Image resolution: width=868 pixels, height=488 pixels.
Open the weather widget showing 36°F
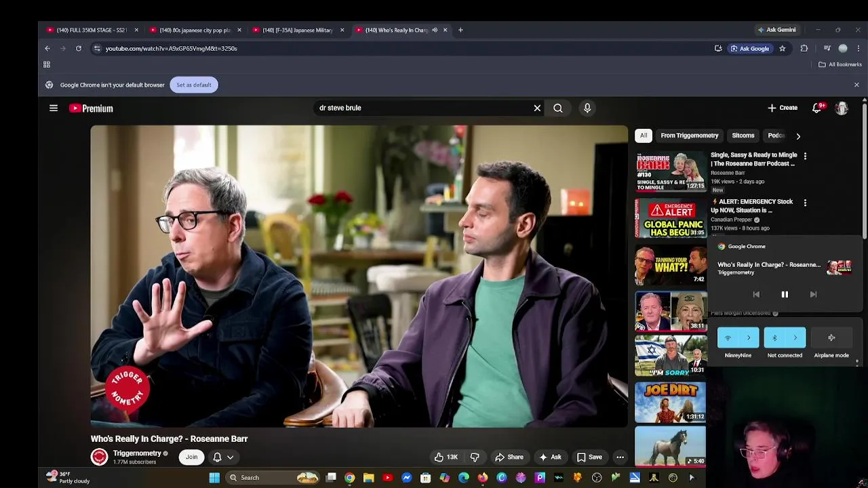point(68,477)
